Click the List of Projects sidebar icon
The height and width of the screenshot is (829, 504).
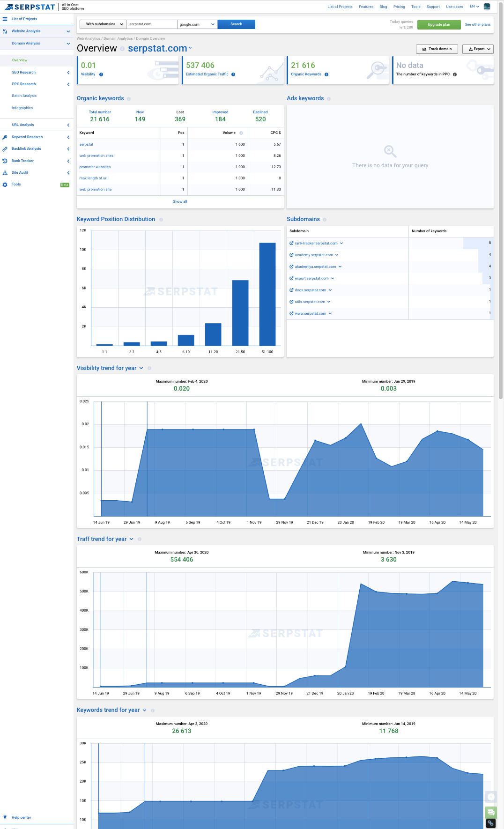(x=5, y=19)
